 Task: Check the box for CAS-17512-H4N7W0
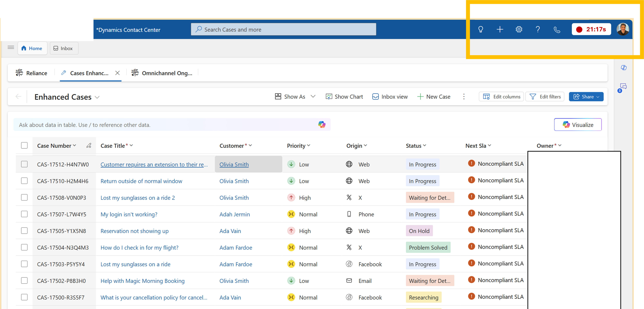pyautogui.click(x=24, y=164)
